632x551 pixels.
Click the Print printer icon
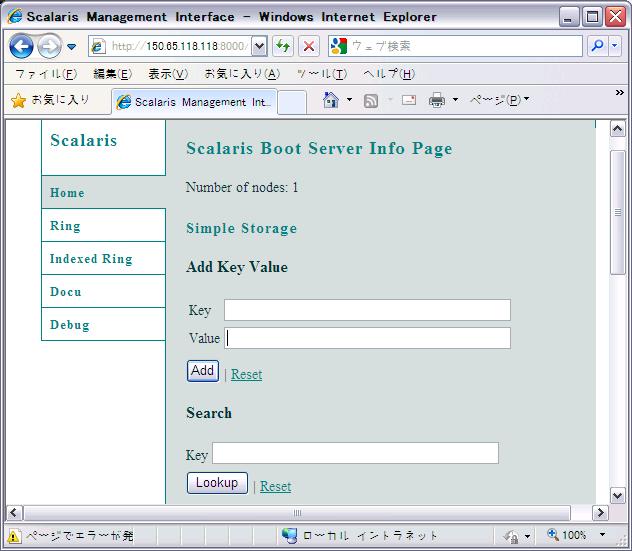click(436, 100)
